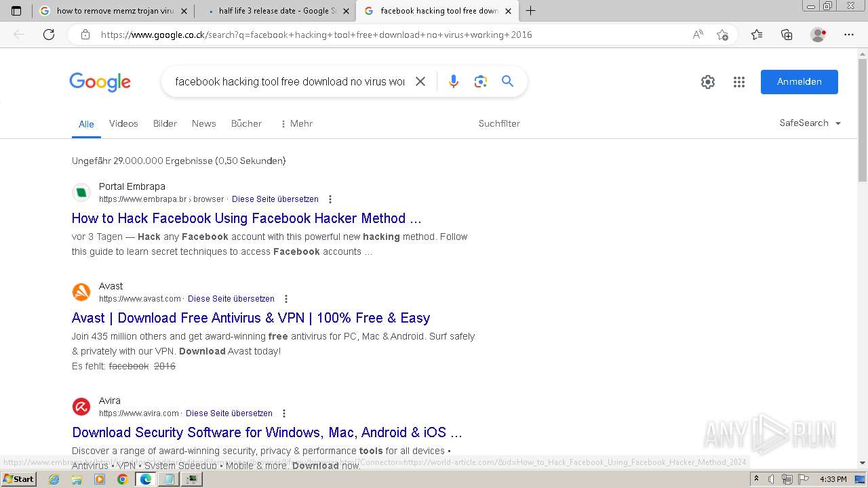
Task: Switch to the memz trojan virus tab
Action: 113,11
